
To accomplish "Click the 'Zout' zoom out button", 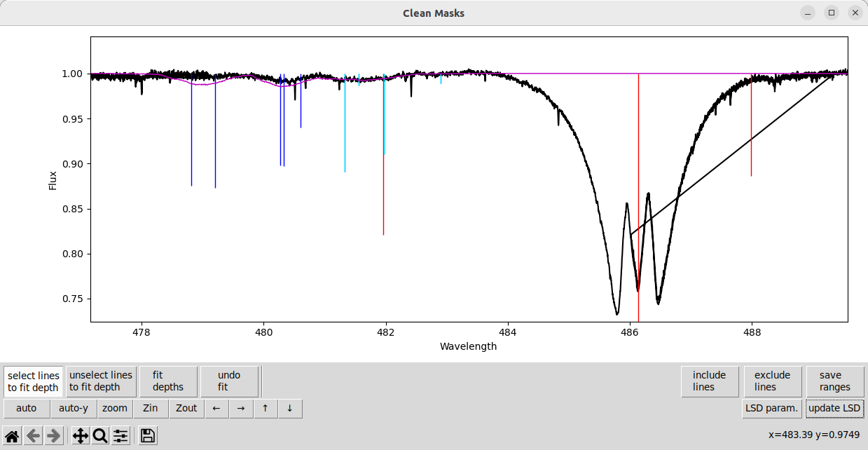I will click(x=186, y=409).
